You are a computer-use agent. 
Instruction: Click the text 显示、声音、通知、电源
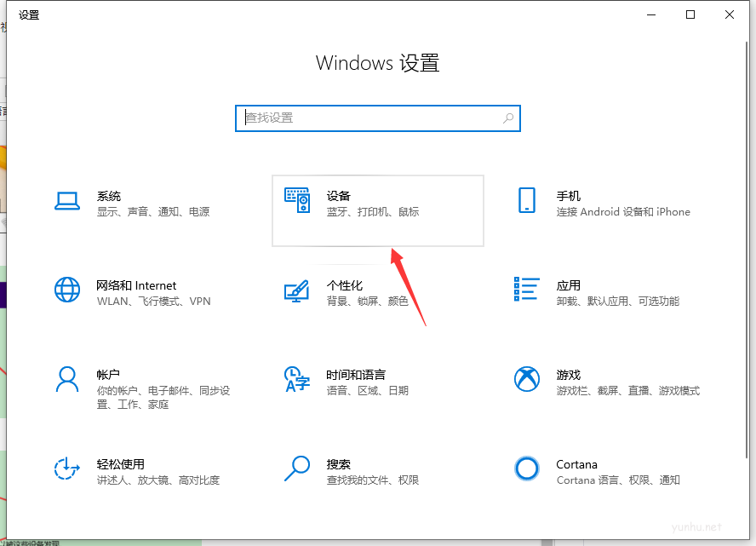[153, 212]
